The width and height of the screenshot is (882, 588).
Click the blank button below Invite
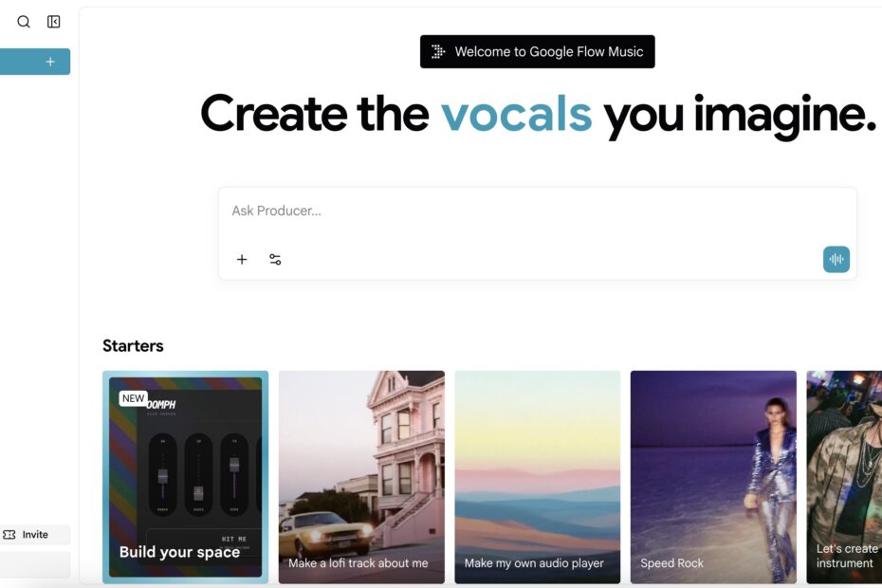pyautogui.click(x=35, y=564)
